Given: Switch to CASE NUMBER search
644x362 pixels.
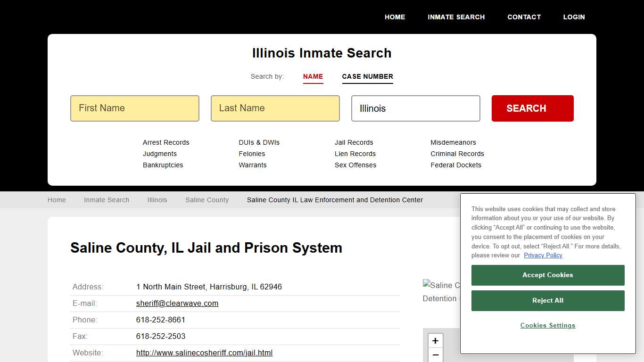Looking at the screenshot, I should (367, 76).
